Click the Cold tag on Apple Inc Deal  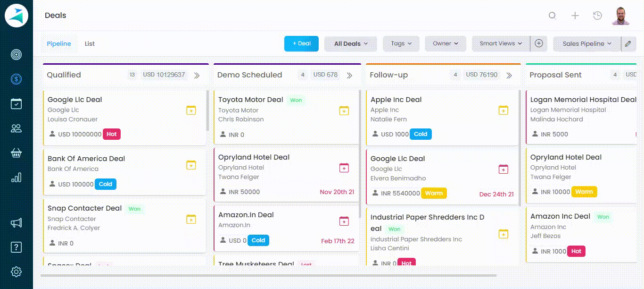[421, 134]
